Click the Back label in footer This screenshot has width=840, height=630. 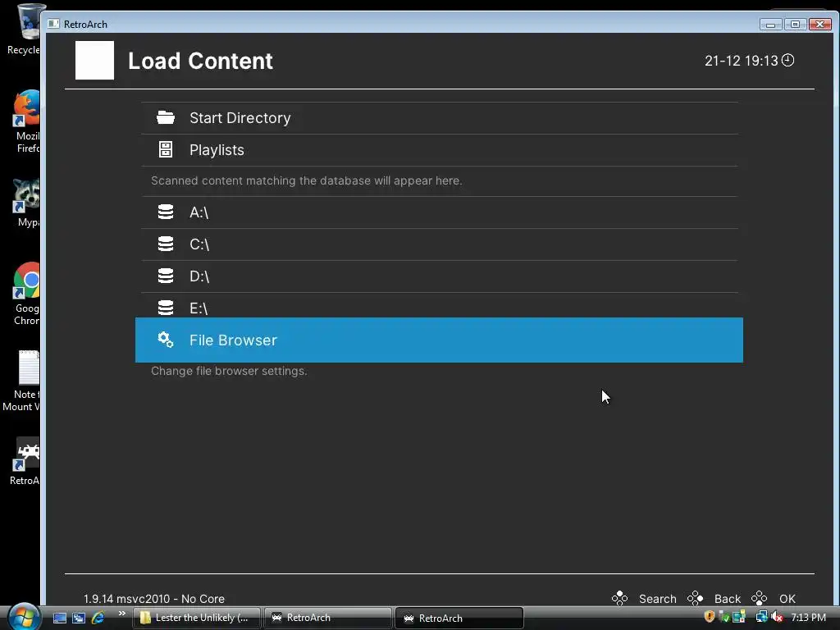coord(727,598)
